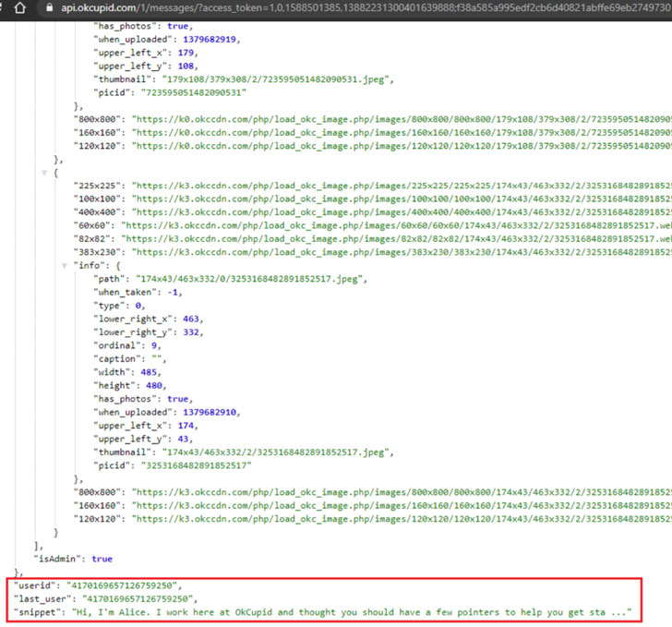672x627 pixels.
Task: Select the "isAdmin": true line
Action: tap(73, 559)
